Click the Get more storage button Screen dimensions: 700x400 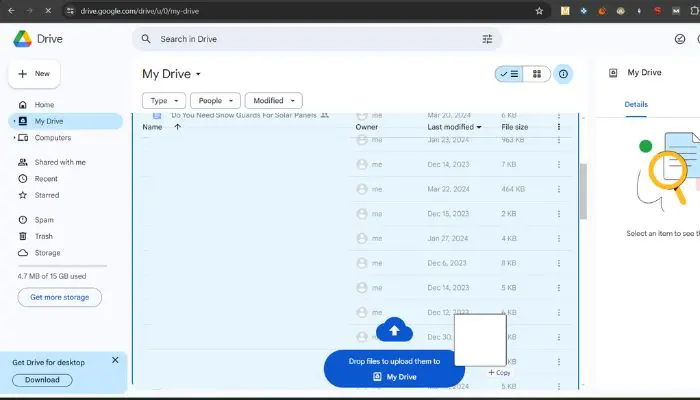59,297
